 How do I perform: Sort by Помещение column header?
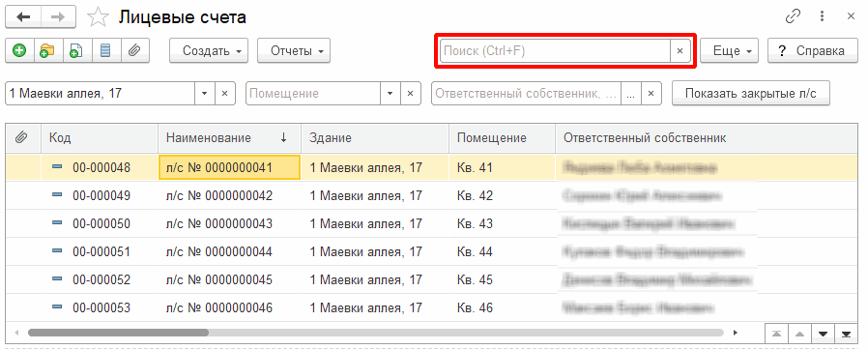[x=502, y=138]
